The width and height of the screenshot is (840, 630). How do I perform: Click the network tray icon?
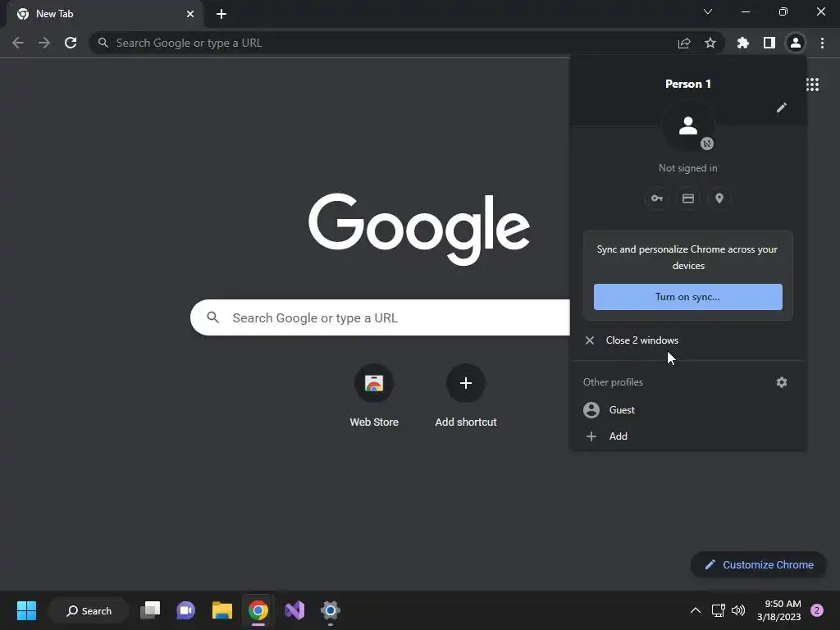(718, 610)
